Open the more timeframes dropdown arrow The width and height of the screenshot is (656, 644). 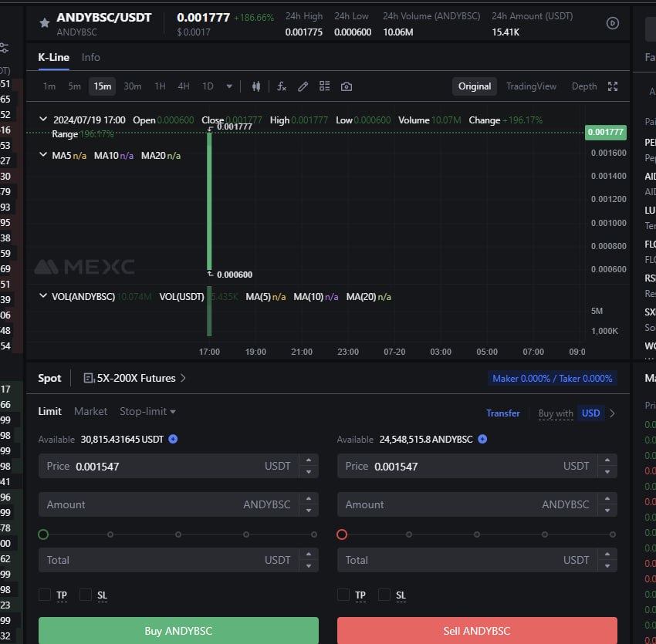(229, 86)
